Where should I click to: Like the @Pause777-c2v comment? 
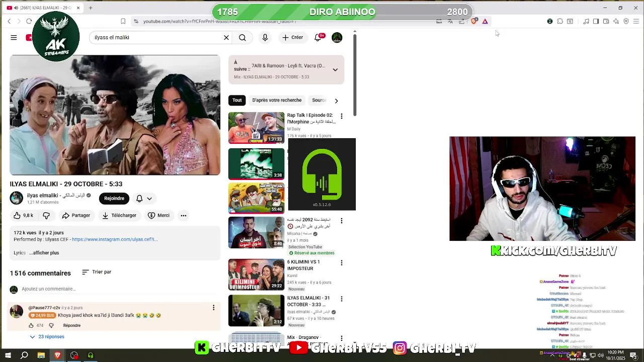[x=31, y=325]
